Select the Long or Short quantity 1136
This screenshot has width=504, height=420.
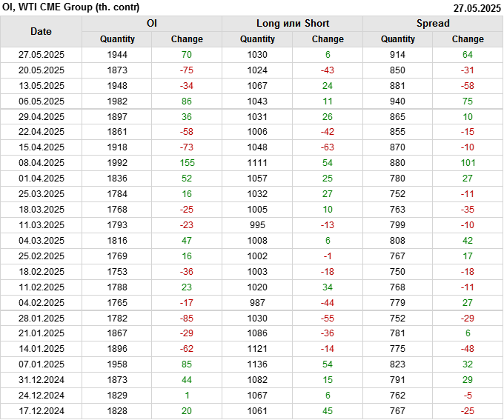tap(257, 364)
